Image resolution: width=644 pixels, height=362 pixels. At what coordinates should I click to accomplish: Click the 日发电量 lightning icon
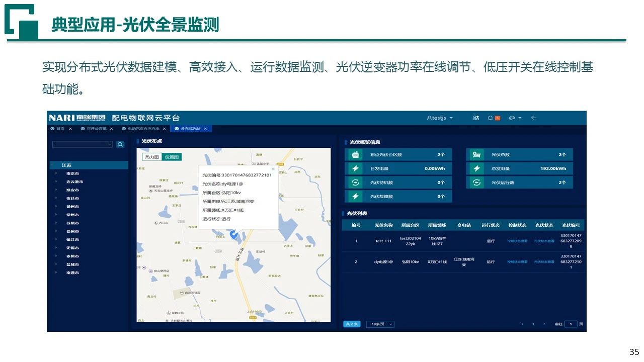click(355, 168)
